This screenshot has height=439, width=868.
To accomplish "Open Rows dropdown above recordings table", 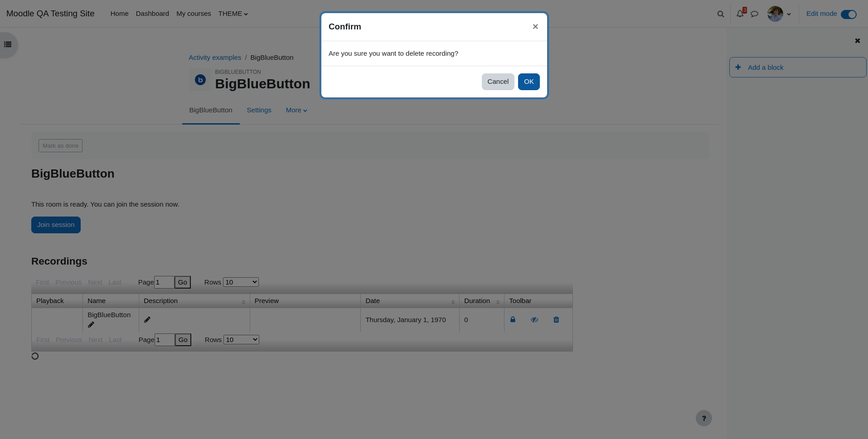I will (241, 282).
